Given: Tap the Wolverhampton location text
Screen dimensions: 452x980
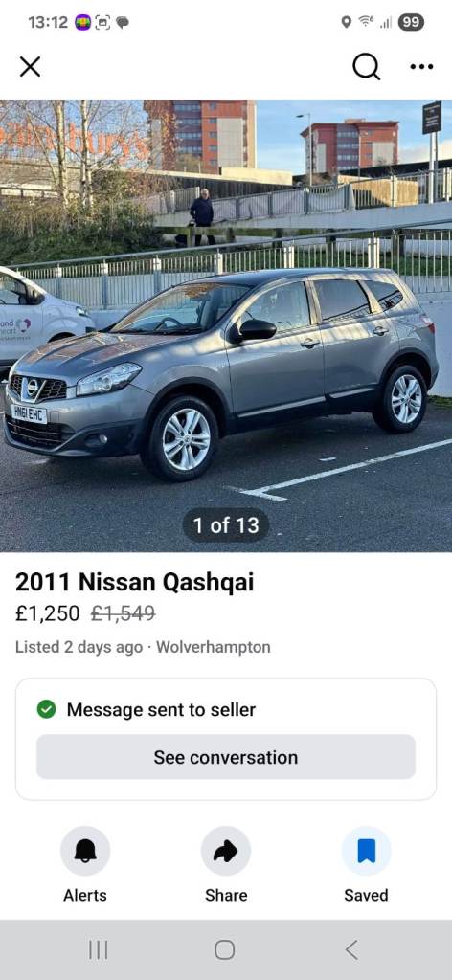Looking at the screenshot, I should point(214,647).
